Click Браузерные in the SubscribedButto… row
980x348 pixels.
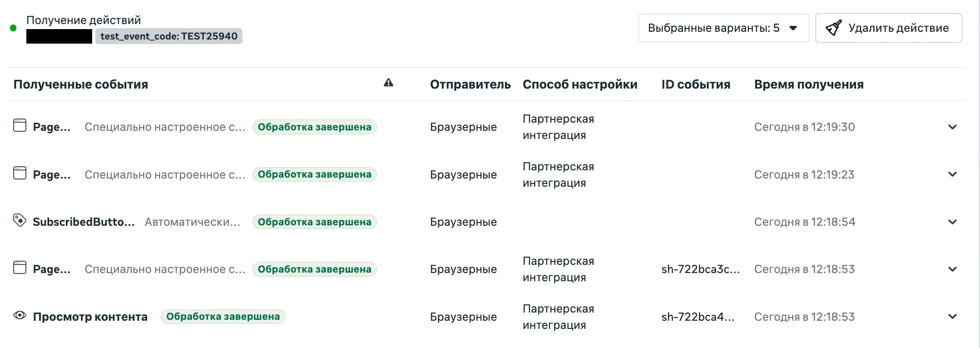coord(463,222)
